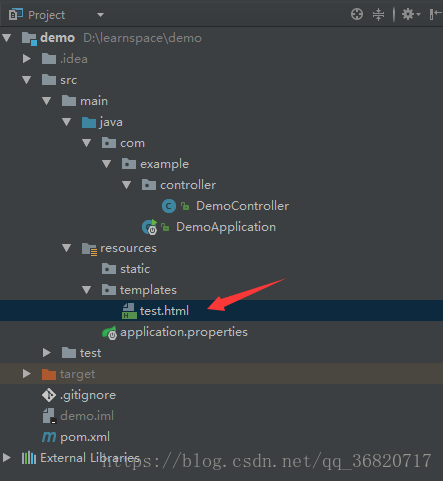Click the D:\learnspace\demo path text

[142, 38]
